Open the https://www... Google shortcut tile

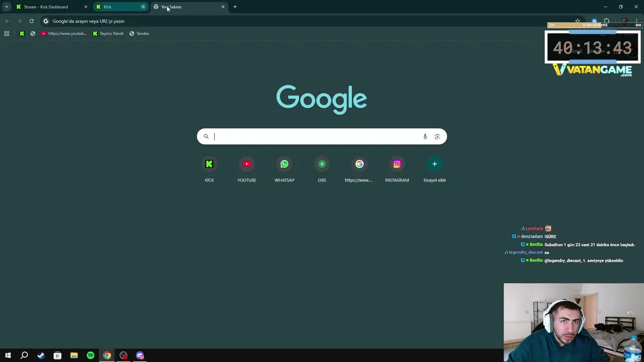tap(359, 170)
